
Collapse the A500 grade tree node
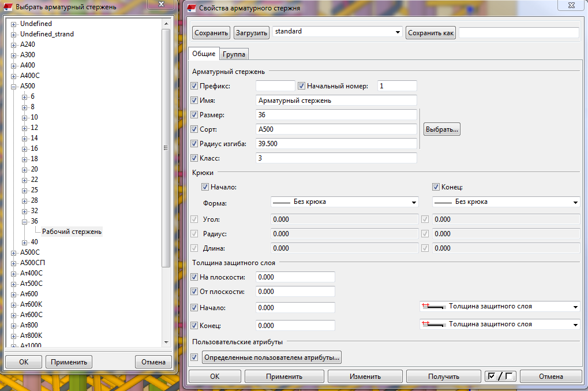14,86
